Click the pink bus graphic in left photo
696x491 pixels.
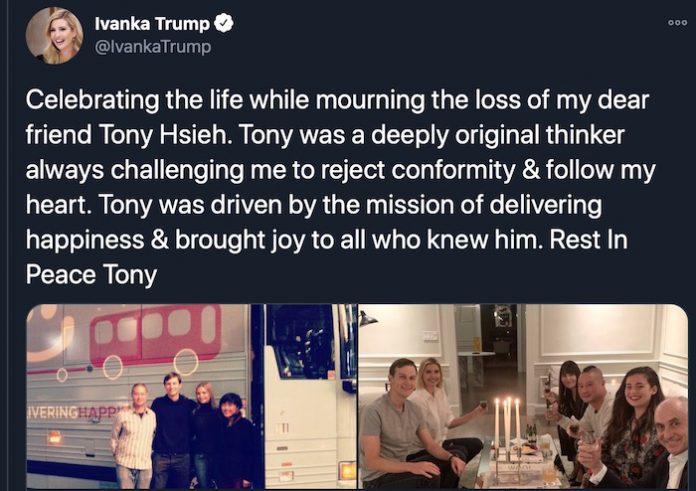pyautogui.click(x=155, y=335)
